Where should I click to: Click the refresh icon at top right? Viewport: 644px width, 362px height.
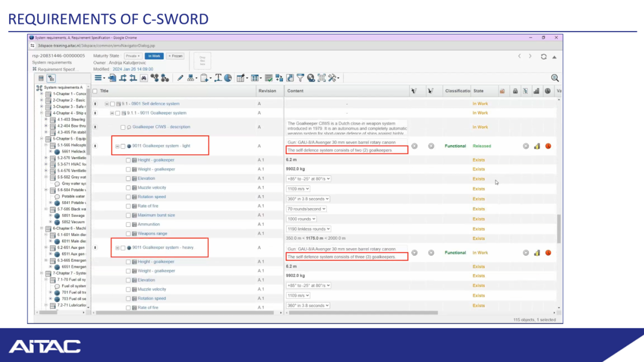[x=544, y=56]
